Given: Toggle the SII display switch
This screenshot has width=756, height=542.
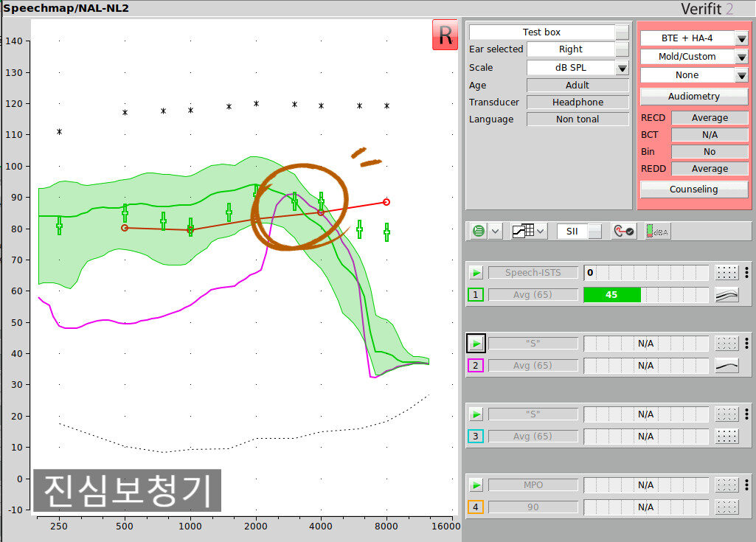Looking at the screenshot, I should point(594,231).
